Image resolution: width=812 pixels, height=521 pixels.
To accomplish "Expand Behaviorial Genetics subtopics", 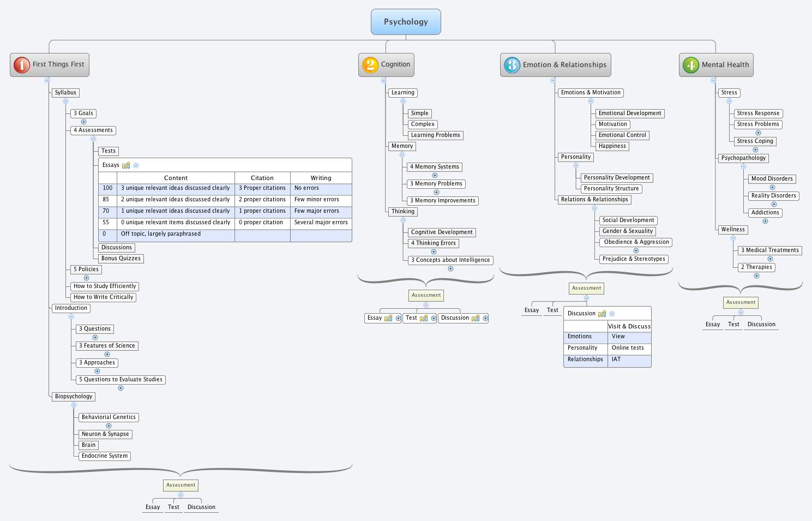I will (x=109, y=426).
